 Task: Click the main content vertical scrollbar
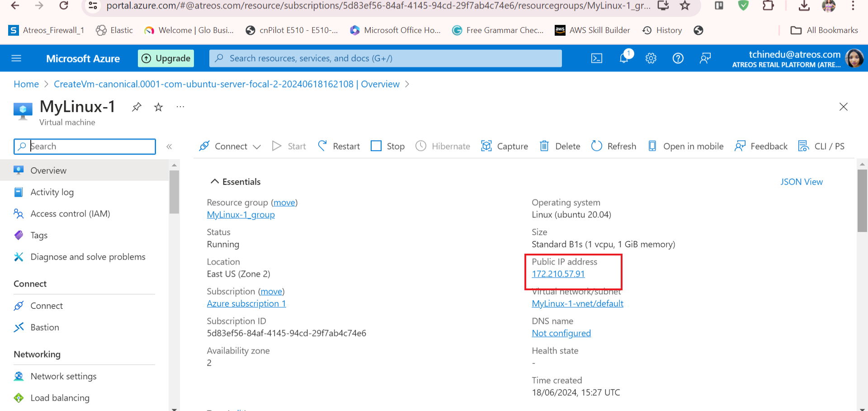pyautogui.click(x=862, y=201)
